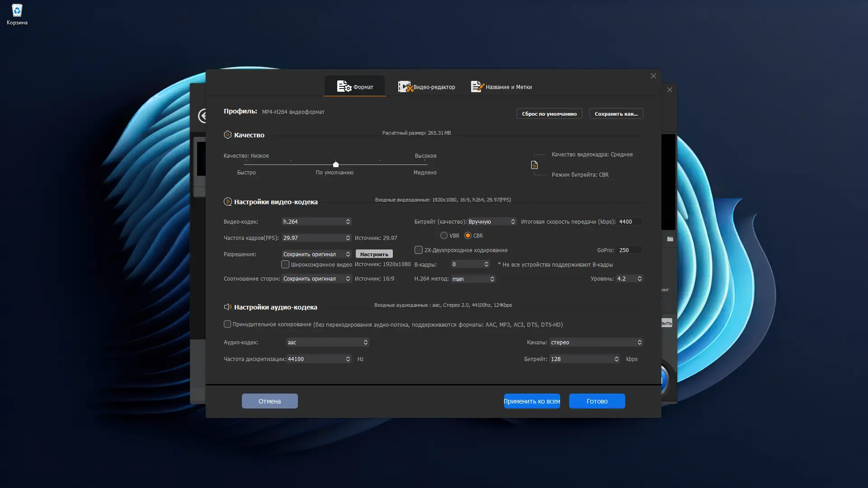Open the video codec h.264 dropdown

point(316,221)
